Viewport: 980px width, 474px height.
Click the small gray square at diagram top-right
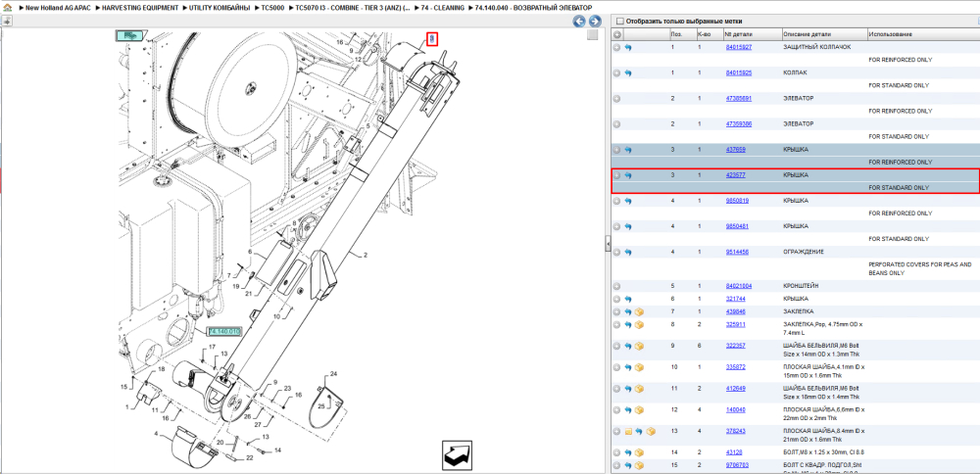(x=592, y=35)
